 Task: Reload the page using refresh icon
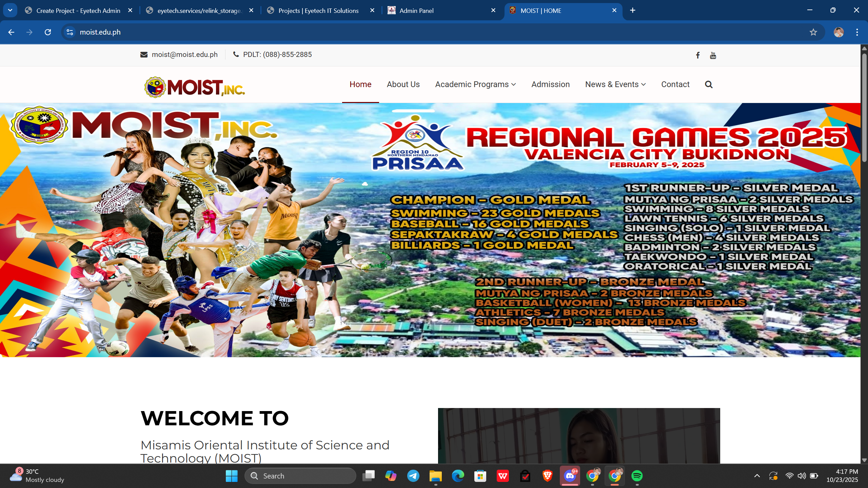[48, 32]
